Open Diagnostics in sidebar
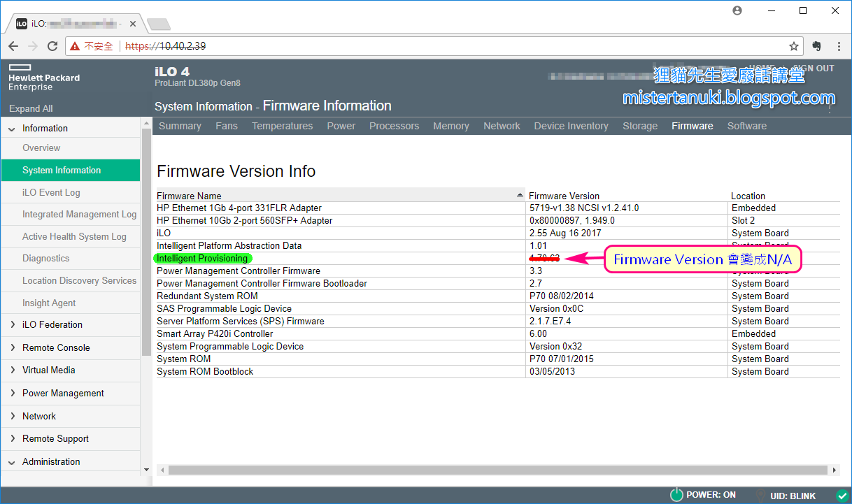The height and width of the screenshot is (504, 852). coord(70,259)
